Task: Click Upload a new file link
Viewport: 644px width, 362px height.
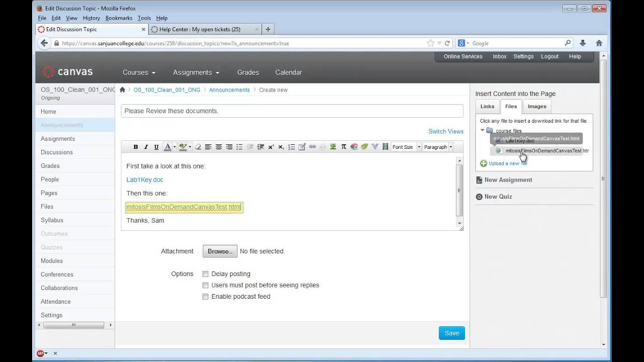Action: click(x=508, y=163)
